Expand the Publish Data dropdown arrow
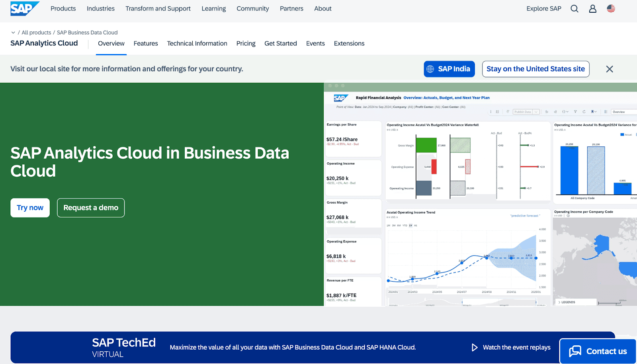This screenshot has height=364, width=637. pyautogui.click(x=536, y=112)
